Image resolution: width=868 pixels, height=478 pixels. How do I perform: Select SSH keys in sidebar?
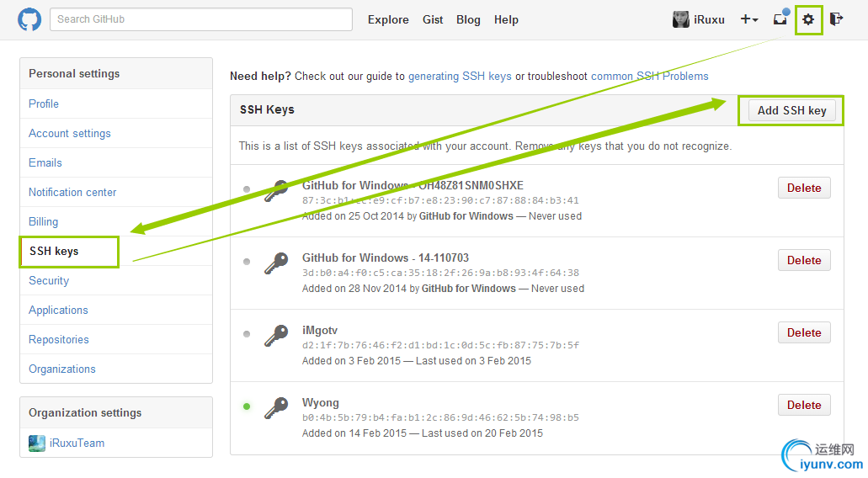pos(54,251)
